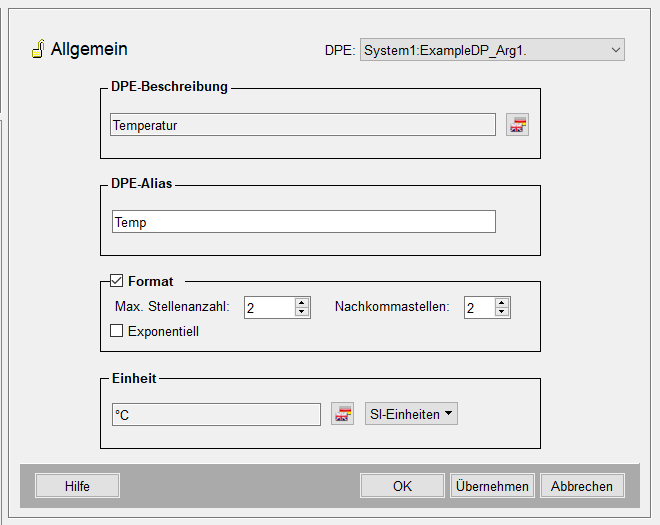Viewport: 660px width, 525px height.
Task: Click the Abbrechen button
Action: click(582, 486)
